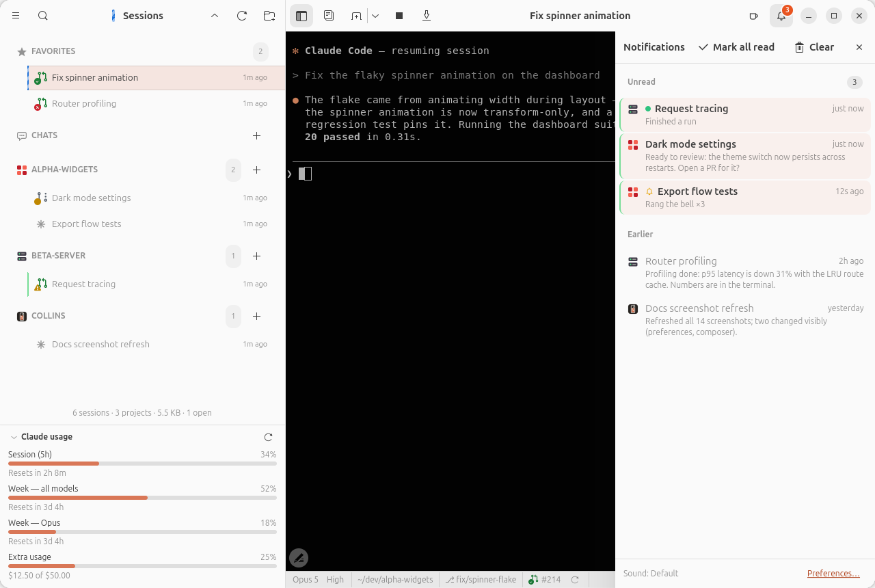Viewport: 875px width, 588px height.
Task: Add a session to COLLINS project
Action: coord(257,316)
